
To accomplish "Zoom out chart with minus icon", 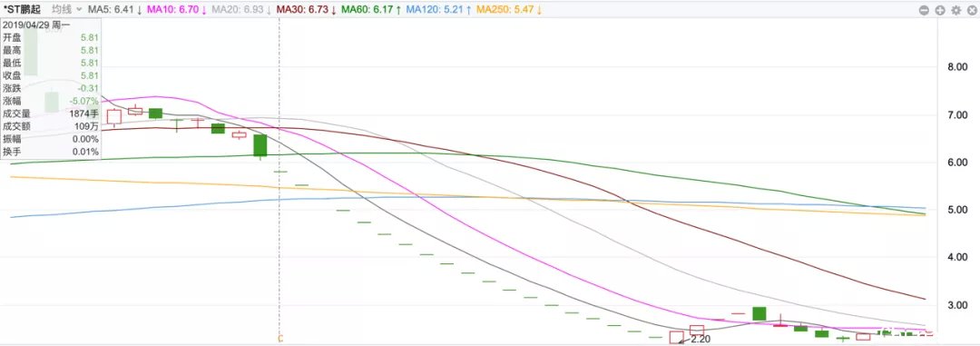I will tap(925, 10).
